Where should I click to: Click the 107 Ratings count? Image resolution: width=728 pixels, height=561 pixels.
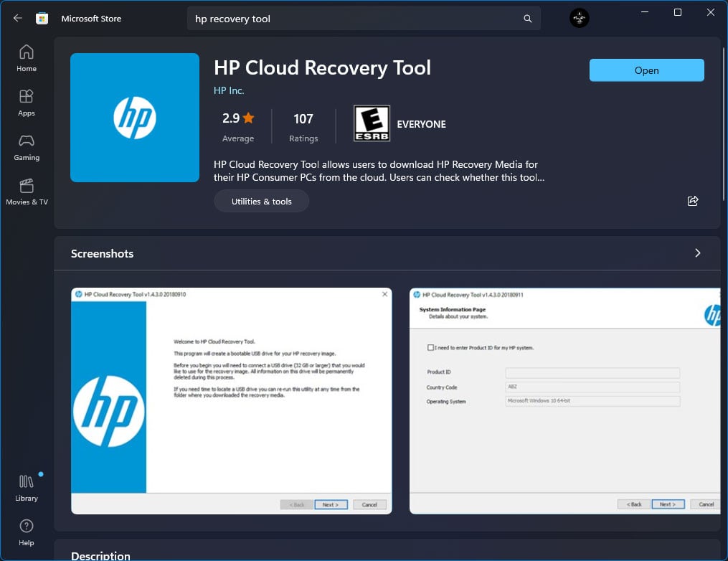(x=303, y=126)
